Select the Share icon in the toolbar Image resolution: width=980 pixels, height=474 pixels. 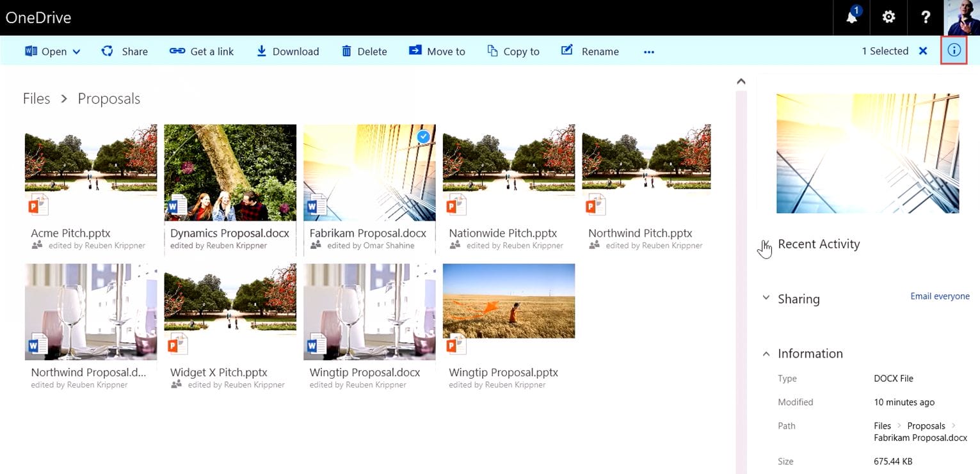coord(107,51)
